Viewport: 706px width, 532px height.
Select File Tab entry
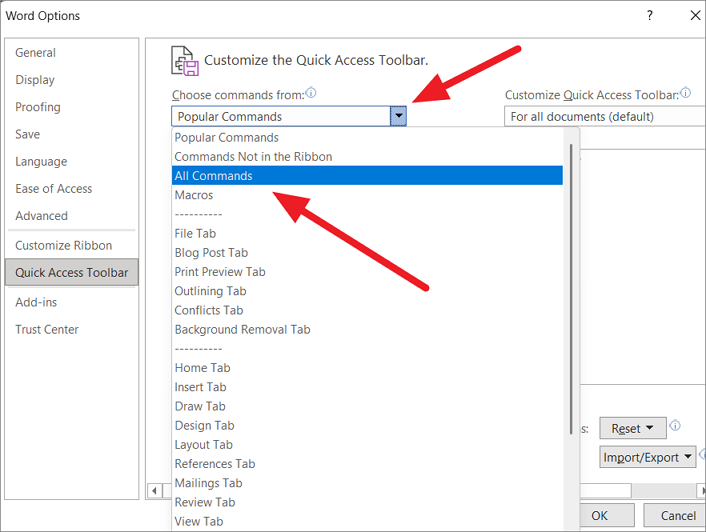point(367,233)
